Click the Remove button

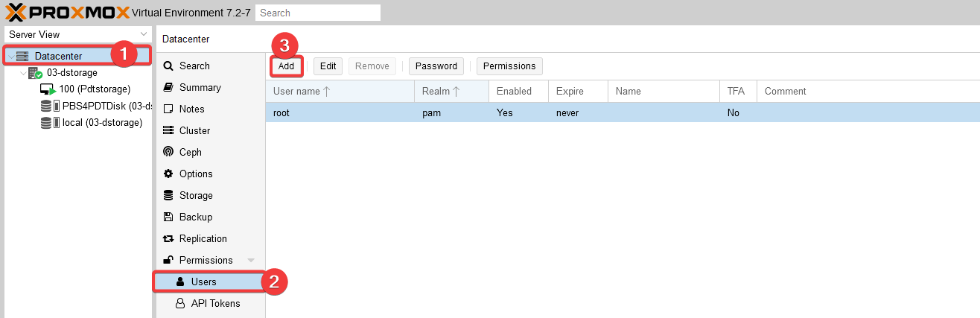click(x=372, y=66)
